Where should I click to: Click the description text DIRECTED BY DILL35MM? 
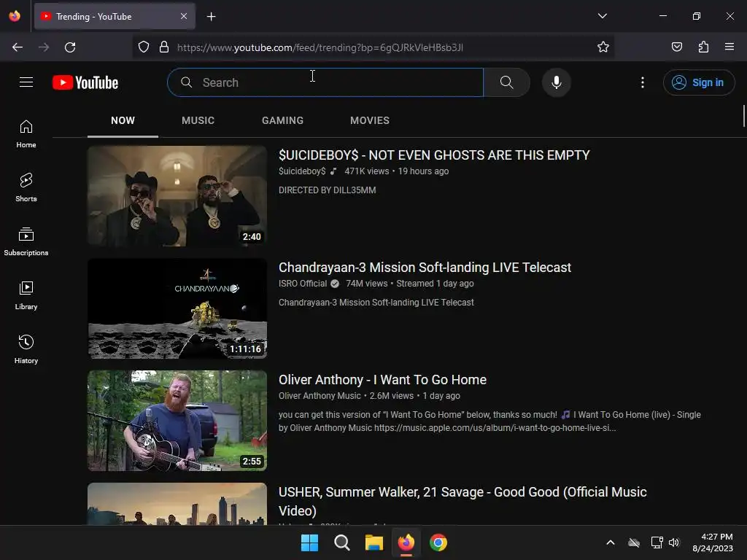coord(328,190)
